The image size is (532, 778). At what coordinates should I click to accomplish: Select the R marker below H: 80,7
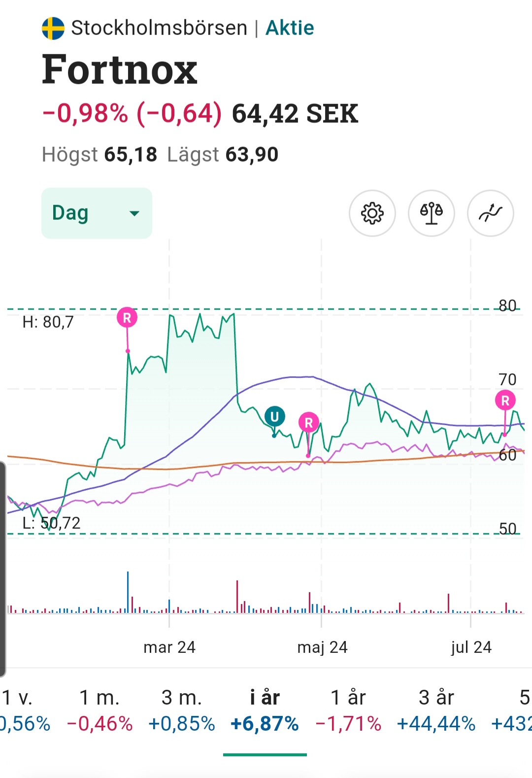click(127, 318)
